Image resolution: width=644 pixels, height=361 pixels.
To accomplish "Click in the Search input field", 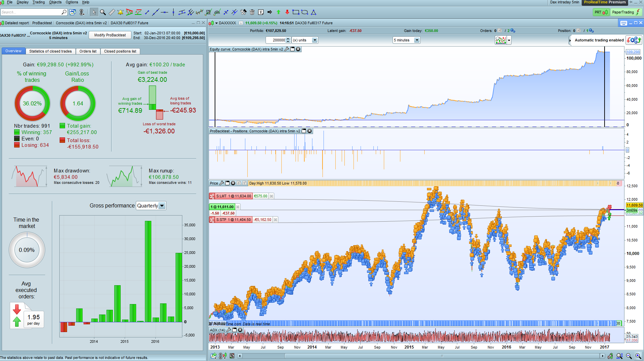I will [x=31, y=12].
